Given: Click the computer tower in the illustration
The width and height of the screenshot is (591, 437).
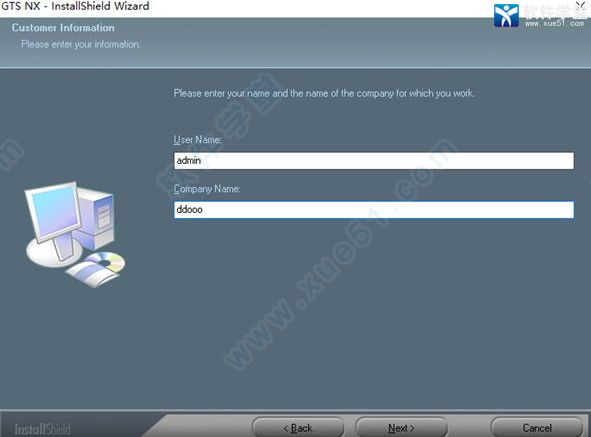Looking at the screenshot, I should (x=96, y=219).
